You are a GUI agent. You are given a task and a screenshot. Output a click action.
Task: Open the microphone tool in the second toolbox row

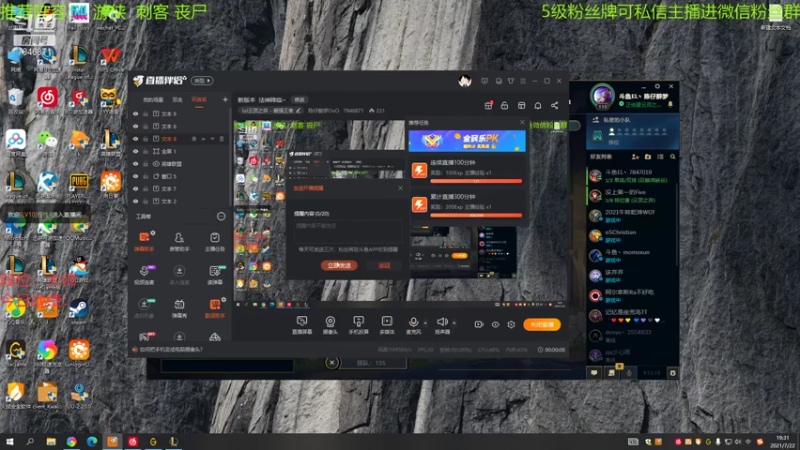pyautogui.click(x=144, y=275)
